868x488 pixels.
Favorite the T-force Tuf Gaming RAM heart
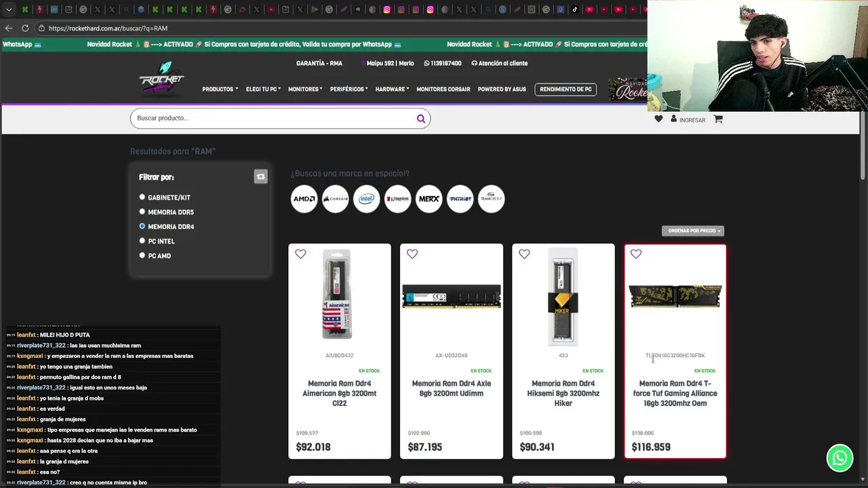coord(636,254)
